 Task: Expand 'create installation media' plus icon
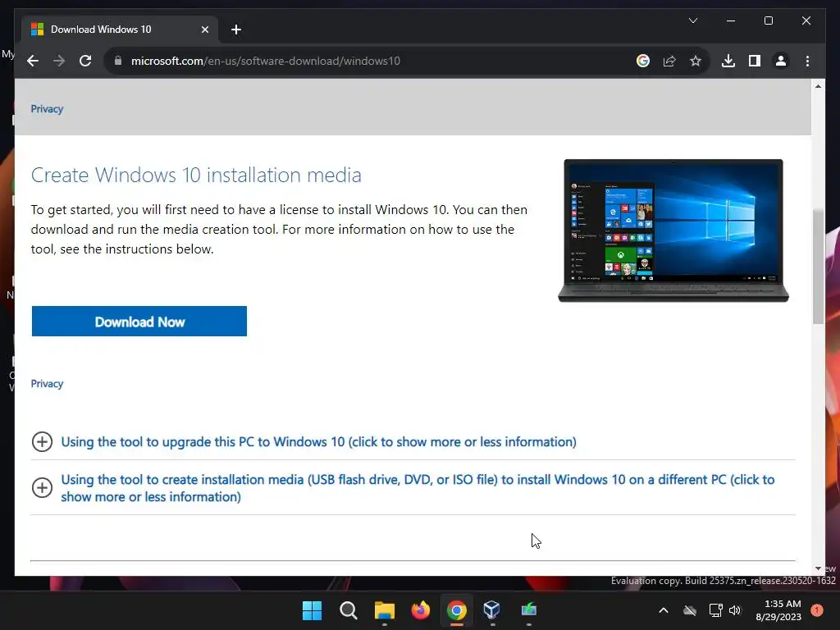(42, 487)
